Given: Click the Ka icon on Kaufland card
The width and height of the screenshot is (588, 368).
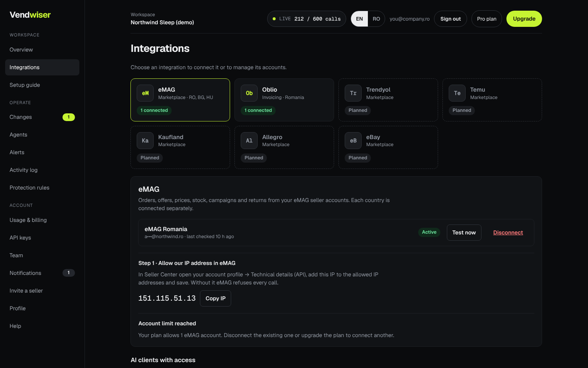Looking at the screenshot, I should pyautogui.click(x=145, y=141).
